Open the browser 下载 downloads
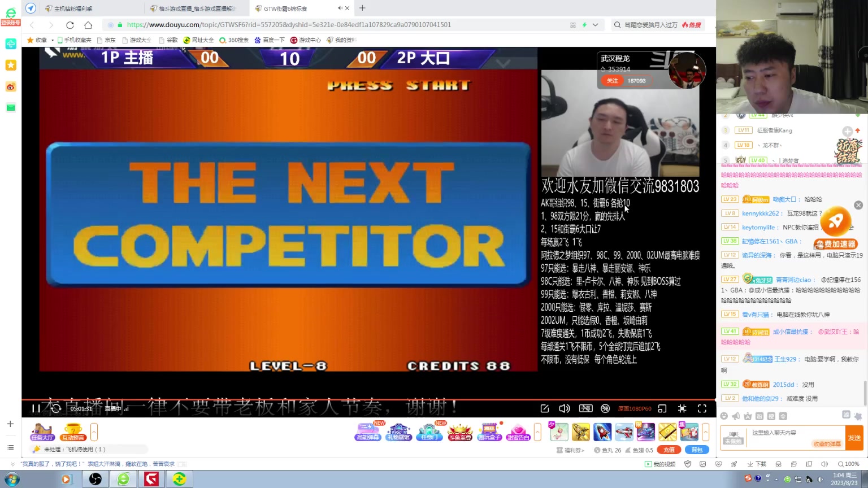Image resolution: width=868 pixels, height=488 pixels. [x=757, y=464]
